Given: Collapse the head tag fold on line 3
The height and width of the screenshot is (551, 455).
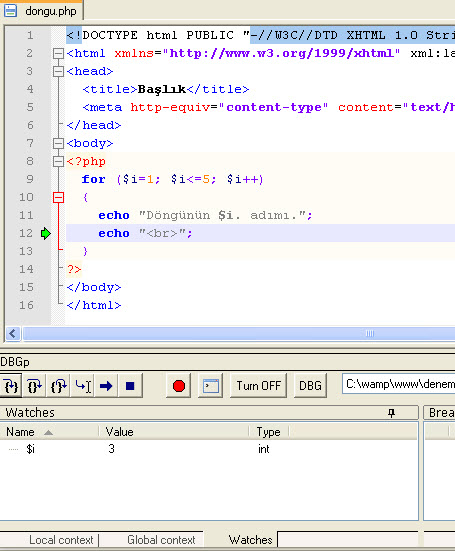Looking at the screenshot, I should click(x=58, y=71).
